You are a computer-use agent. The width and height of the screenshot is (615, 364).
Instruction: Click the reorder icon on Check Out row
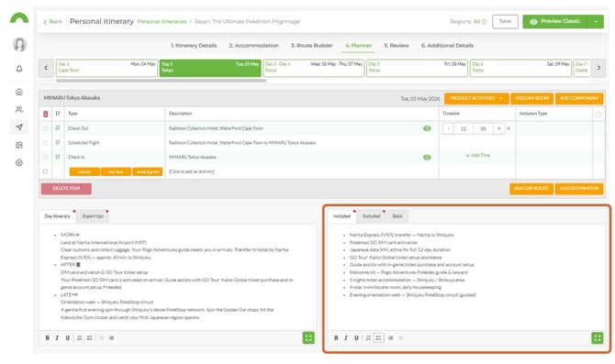58,127
